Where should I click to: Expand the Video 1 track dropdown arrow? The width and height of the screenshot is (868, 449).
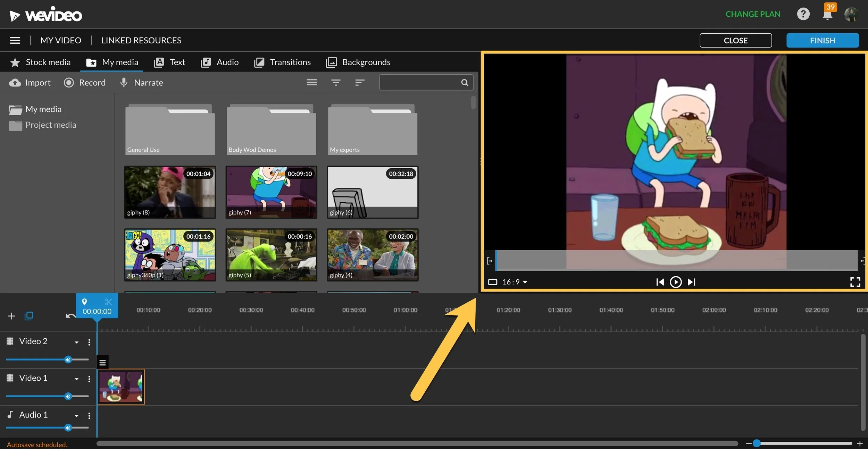[76, 379]
